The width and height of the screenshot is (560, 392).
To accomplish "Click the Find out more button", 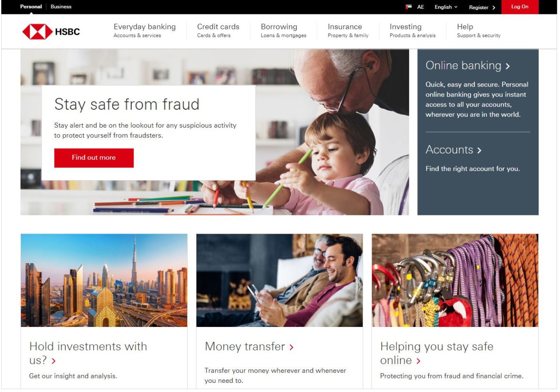I will [94, 158].
